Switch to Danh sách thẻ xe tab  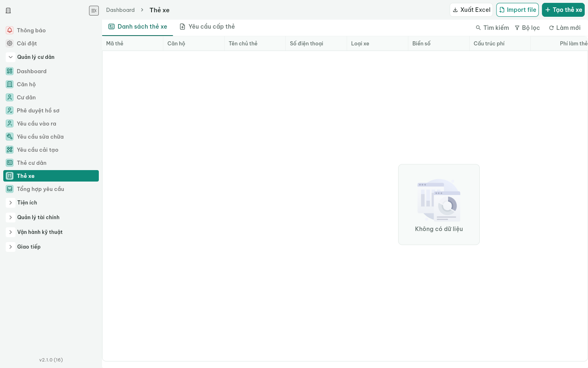pos(138,27)
